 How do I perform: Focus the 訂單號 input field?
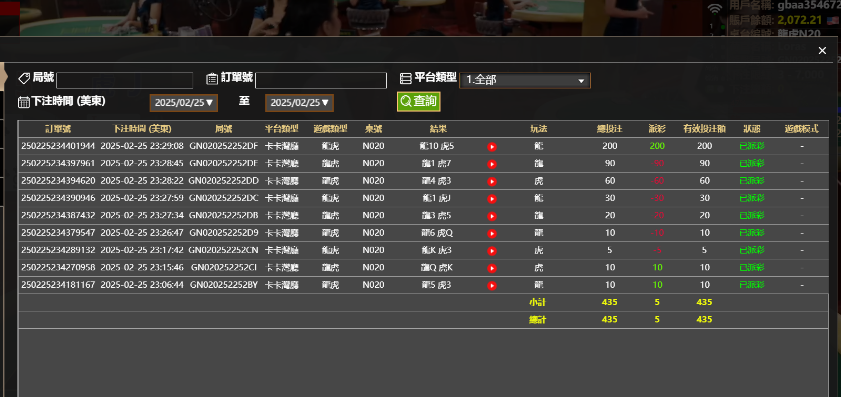click(x=321, y=80)
